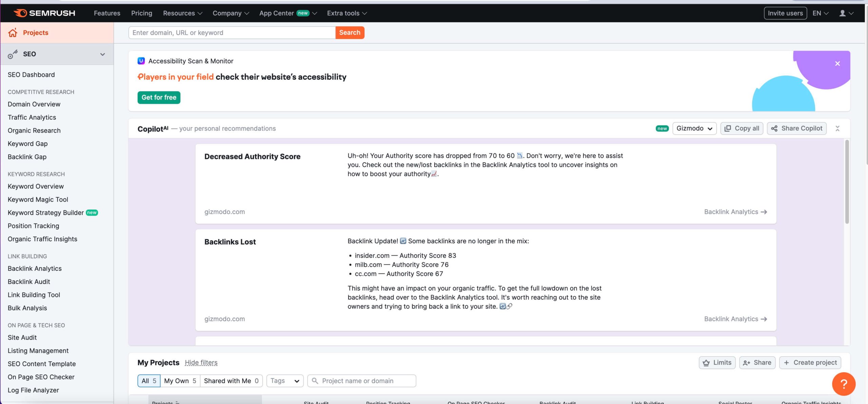Click the Get for free button
This screenshot has width=868, height=404.
point(159,97)
